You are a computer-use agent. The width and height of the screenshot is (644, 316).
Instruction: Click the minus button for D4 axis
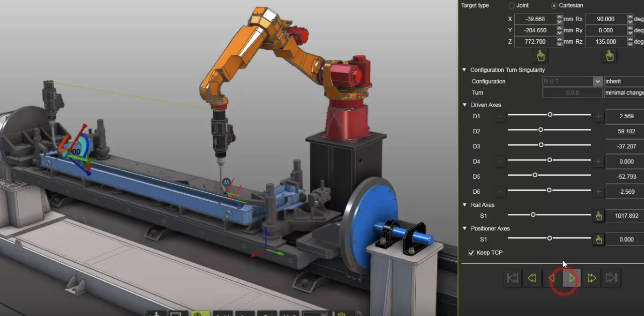coord(500,162)
